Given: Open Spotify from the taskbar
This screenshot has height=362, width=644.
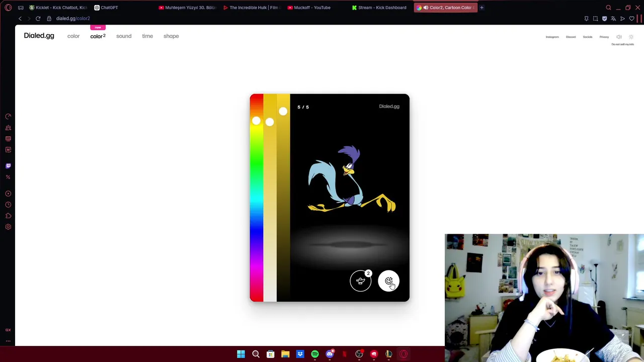Looking at the screenshot, I should click(315, 354).
